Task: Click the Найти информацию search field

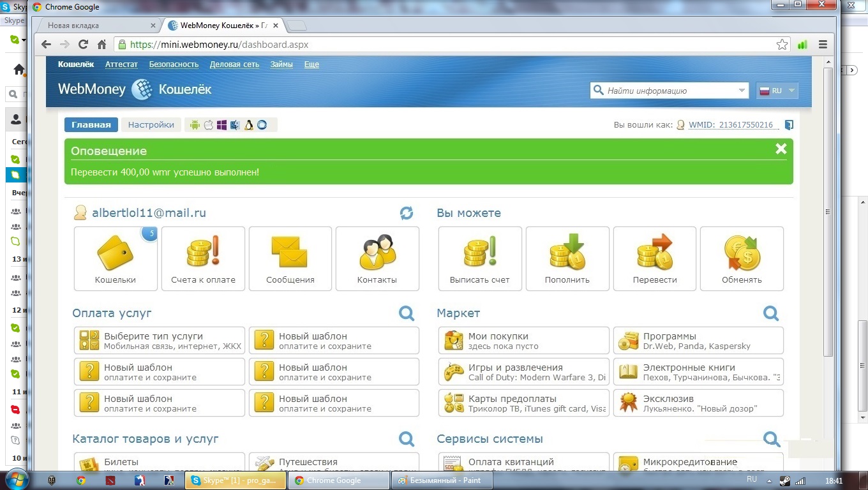Action: pos(669,91)
